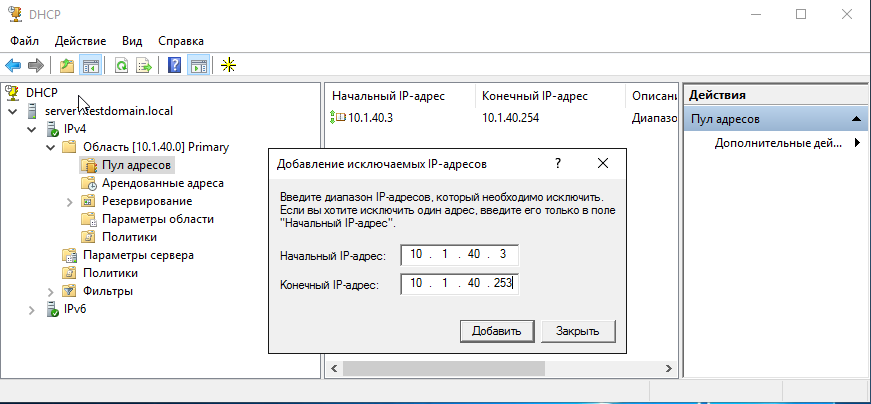Click the yellow star new exclusion icon
The image size is (871, 404).
229,66
